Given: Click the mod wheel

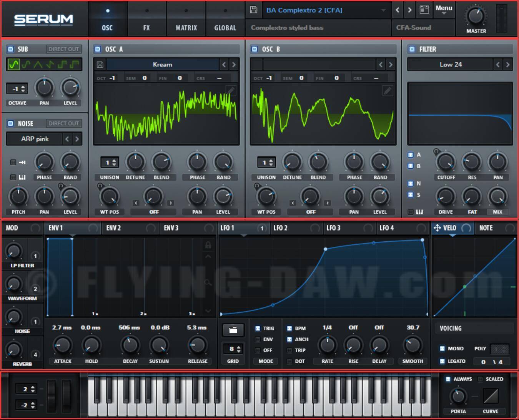Looking at the screenshot, I should point(67,397).
